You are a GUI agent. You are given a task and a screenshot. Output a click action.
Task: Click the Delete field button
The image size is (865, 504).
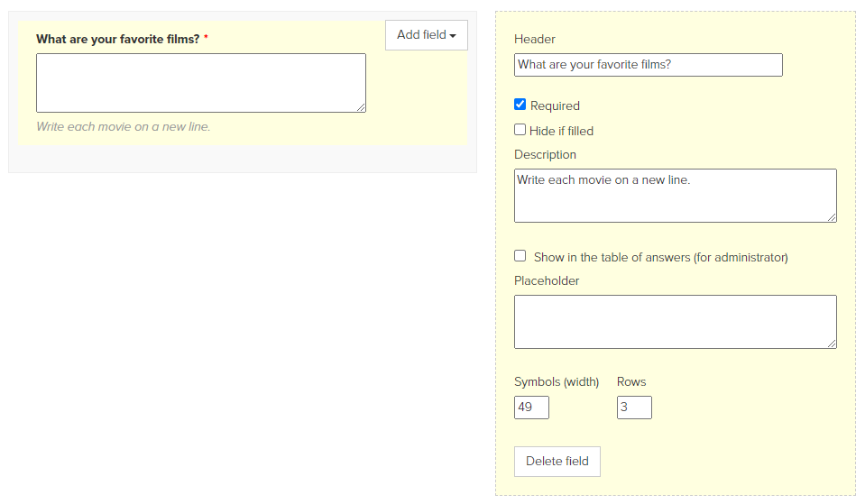557,462
